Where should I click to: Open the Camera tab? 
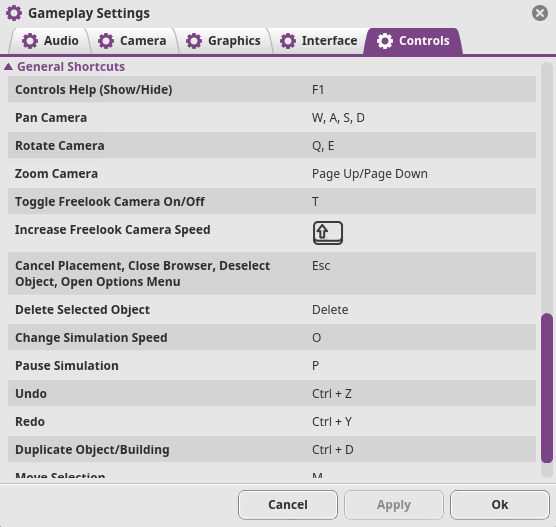pos(132,41)
